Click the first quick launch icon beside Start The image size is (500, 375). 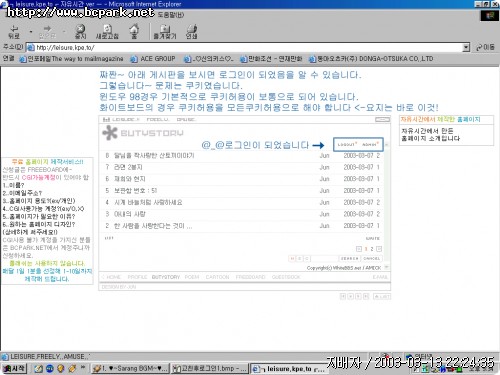(x=39, y=368)
